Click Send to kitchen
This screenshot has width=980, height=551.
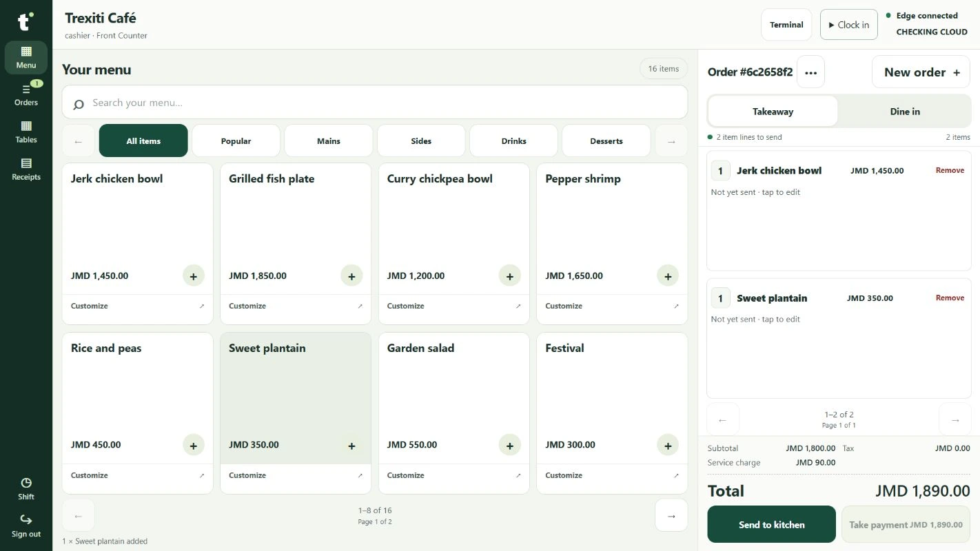(x=772, y=525)
